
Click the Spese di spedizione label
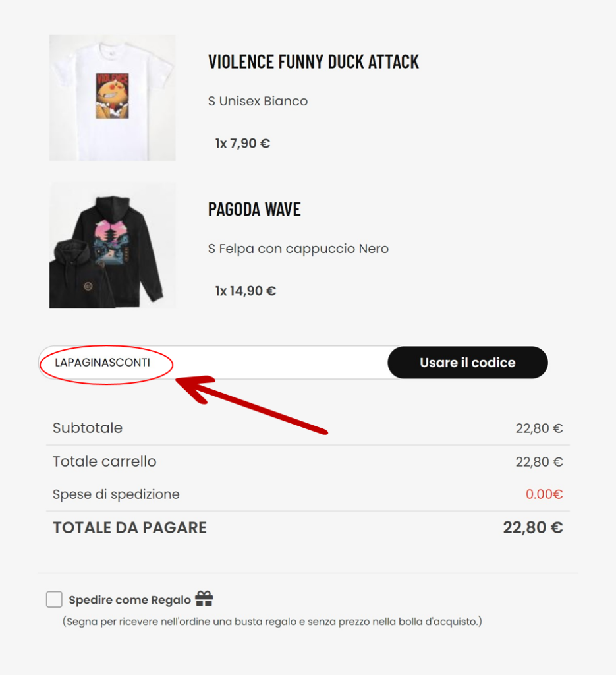(x=116, y=494)
